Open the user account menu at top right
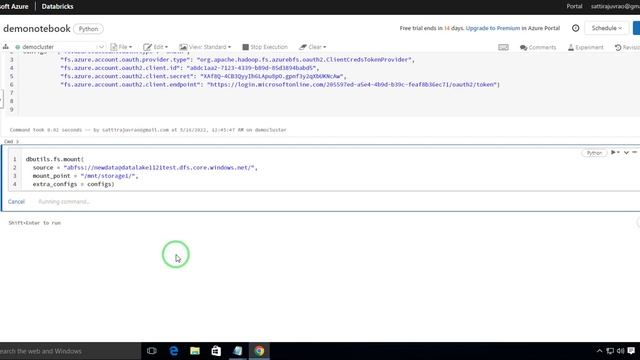Screen dimensions: 640x360 tap(615, 7)
